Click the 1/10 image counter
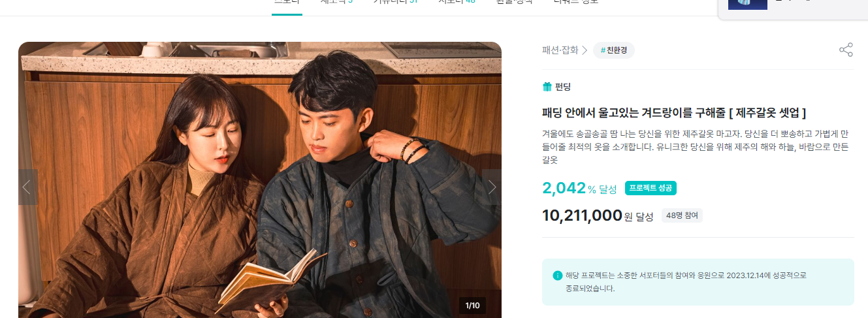This screenshot has width=868, height=318. click(472, 306)
